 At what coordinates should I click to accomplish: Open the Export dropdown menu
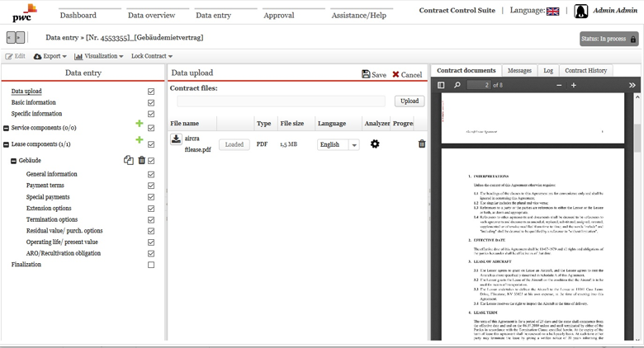(x=50, y=56)
